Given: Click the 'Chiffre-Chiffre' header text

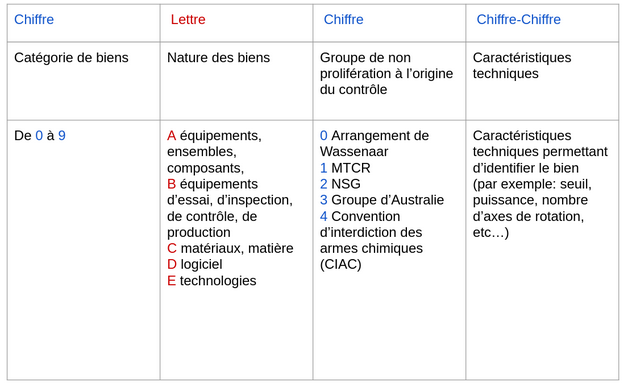Looking at the screenshot, I should (x=519, y=19).
